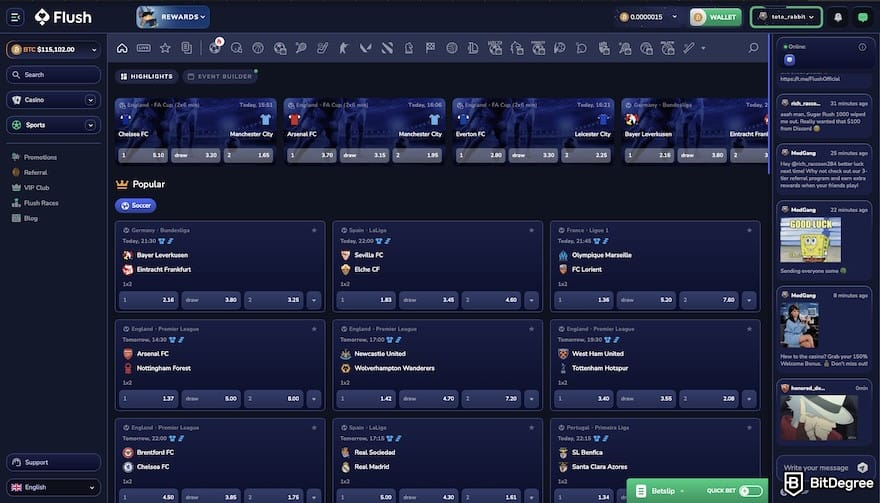Open the my bets documents icon

[x=187, y=48]
